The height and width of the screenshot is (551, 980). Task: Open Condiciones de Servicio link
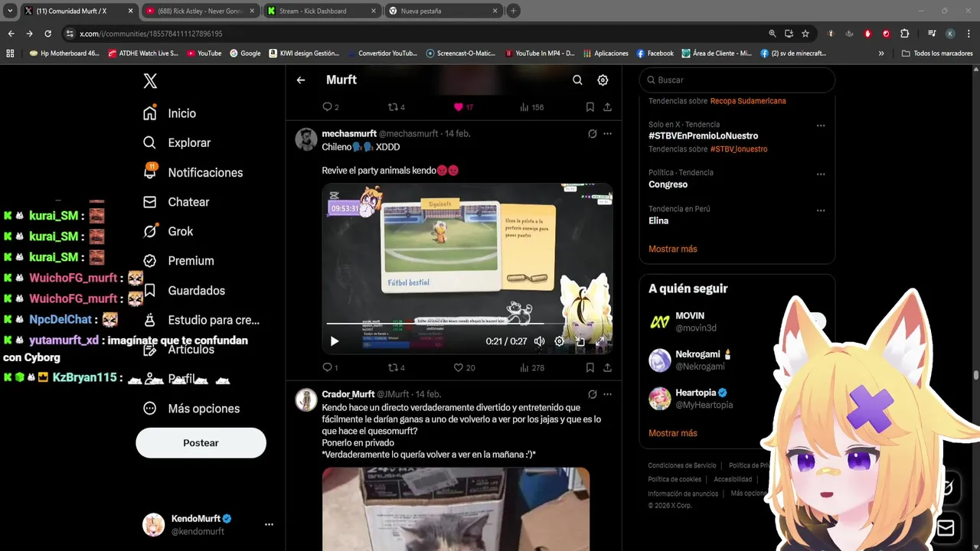(681, 465)
